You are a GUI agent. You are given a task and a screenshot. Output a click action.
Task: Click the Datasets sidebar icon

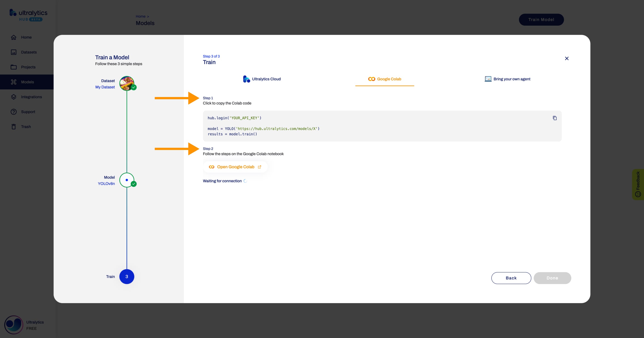(x=14, y=52)
